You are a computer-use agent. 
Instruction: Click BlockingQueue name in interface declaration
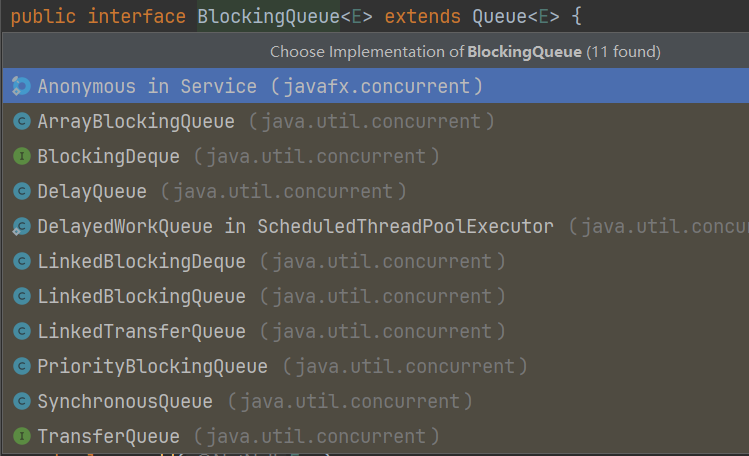point(268,17)
